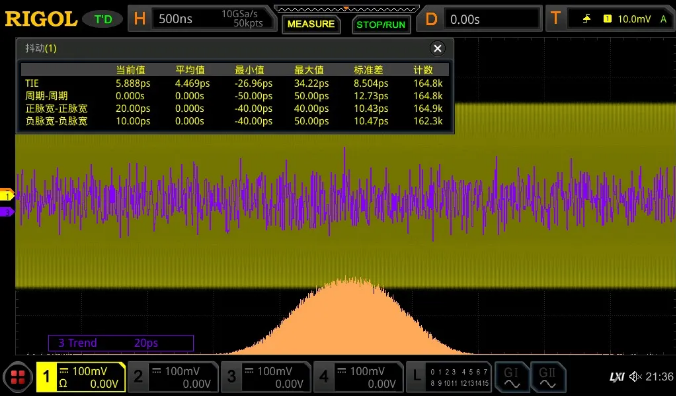Open the GII signal generator icon
The width and height of the screenshot is (676, 396).
tap(548, 377)
